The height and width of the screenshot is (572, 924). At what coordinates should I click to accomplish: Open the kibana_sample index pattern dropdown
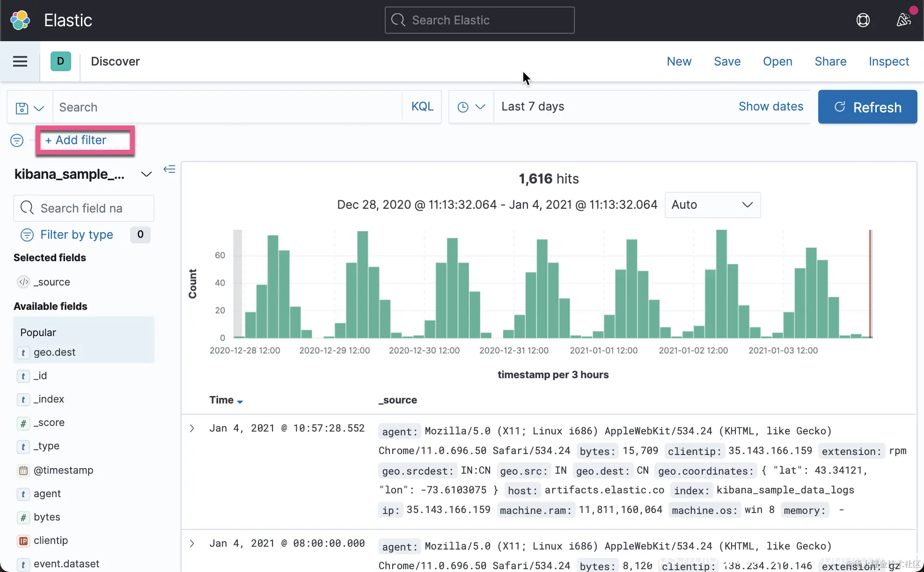coord(146,174)
